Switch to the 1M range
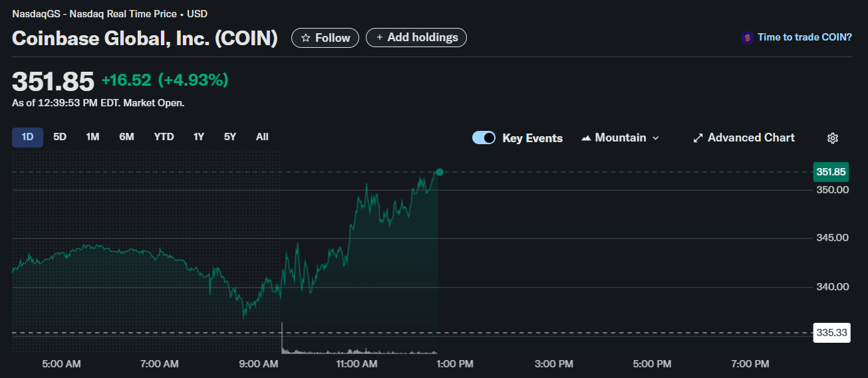This screenshot has height=378, width=868. tap(92, 137)
